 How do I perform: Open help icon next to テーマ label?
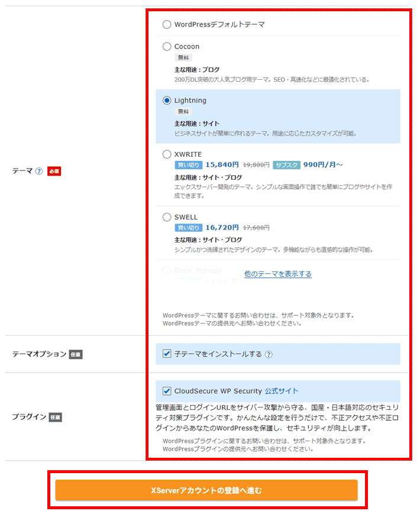(39, 171)
